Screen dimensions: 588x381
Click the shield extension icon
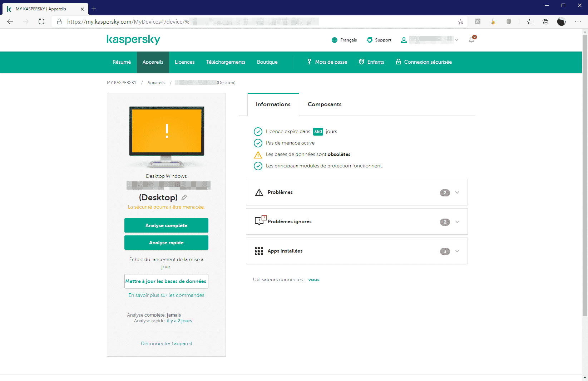[x=509, y=22]
